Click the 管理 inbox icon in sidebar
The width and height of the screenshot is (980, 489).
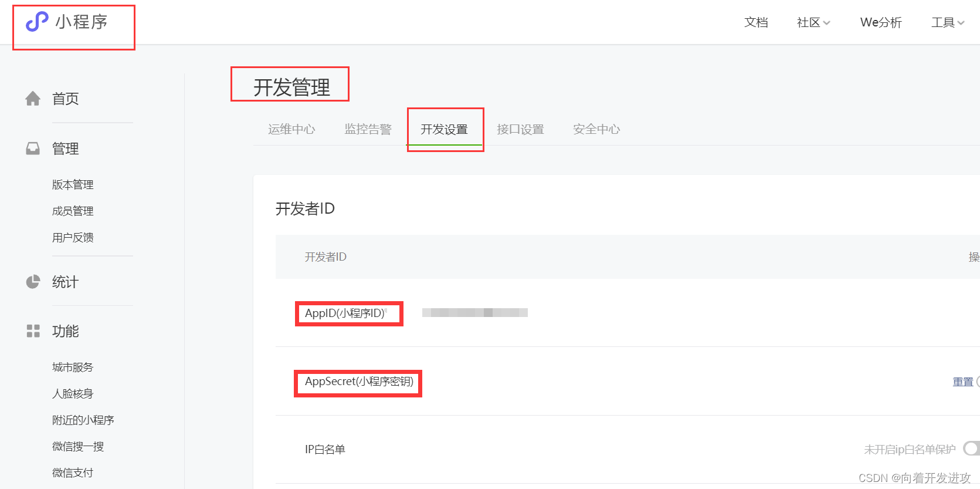pyautogui.click(x=33, y=148)
